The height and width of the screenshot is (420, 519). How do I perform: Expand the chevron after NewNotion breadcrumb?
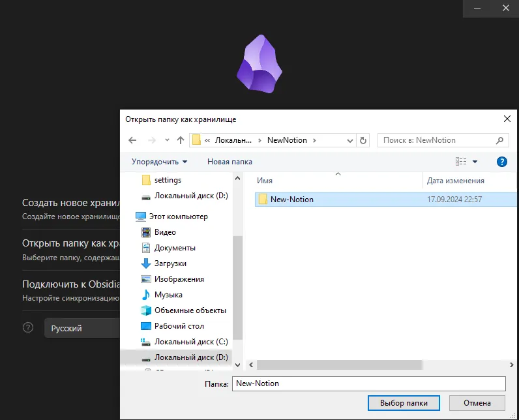click(314, 140)
